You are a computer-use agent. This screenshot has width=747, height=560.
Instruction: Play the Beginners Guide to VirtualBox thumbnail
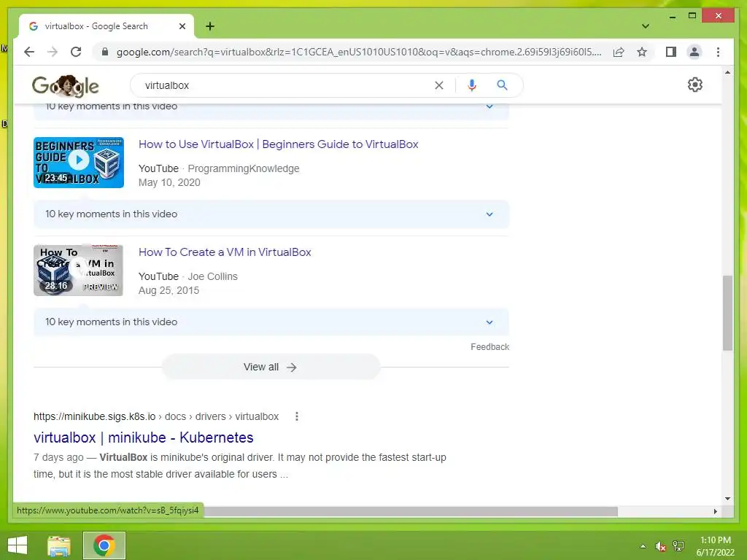point(79,163)
